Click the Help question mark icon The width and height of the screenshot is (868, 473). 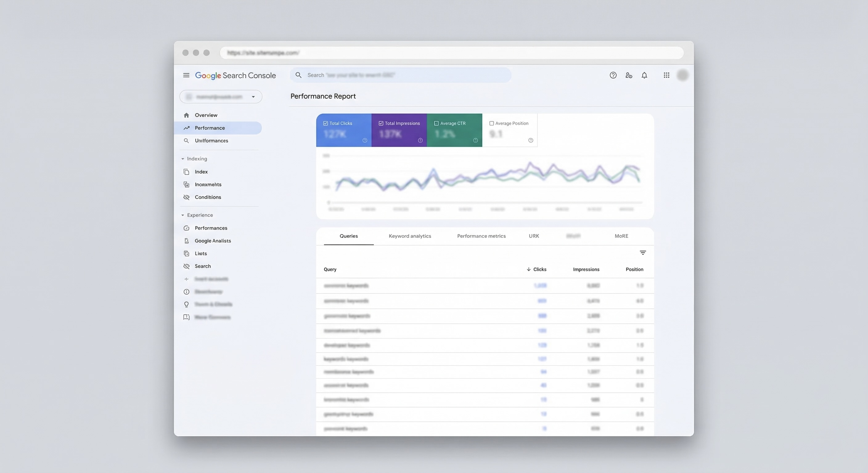click(613, 75)
